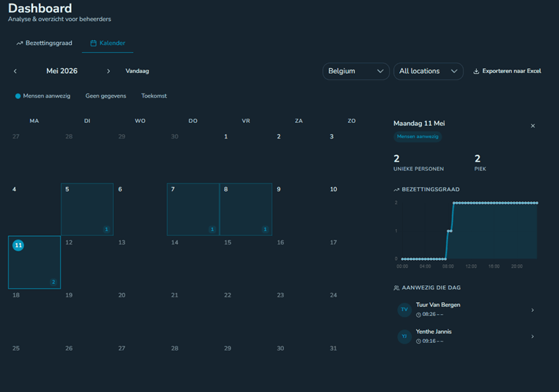The width and height of the screenshot is (559, 392).
Task: Click the Mensen aanwezig status badge
Action: 418,137
